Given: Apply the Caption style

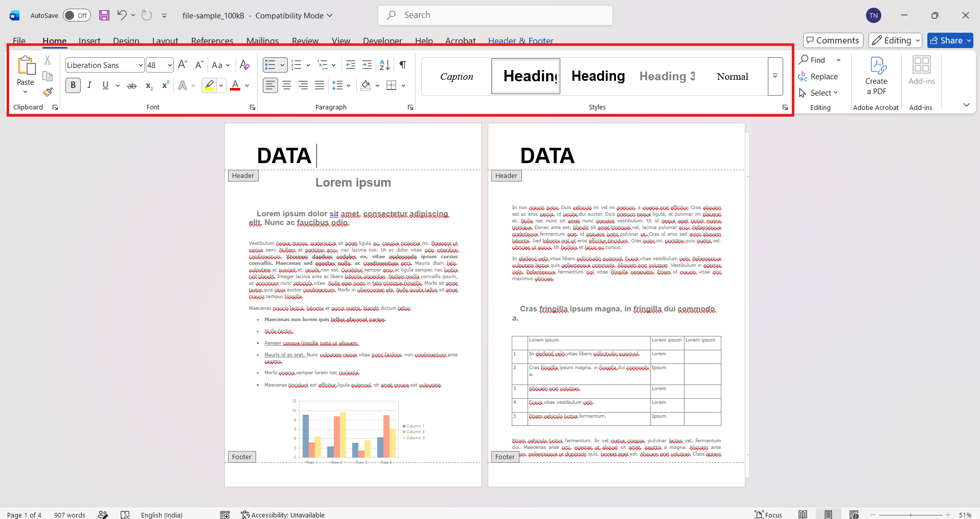Looking at the screenshot, I should (x=457, y=76).
